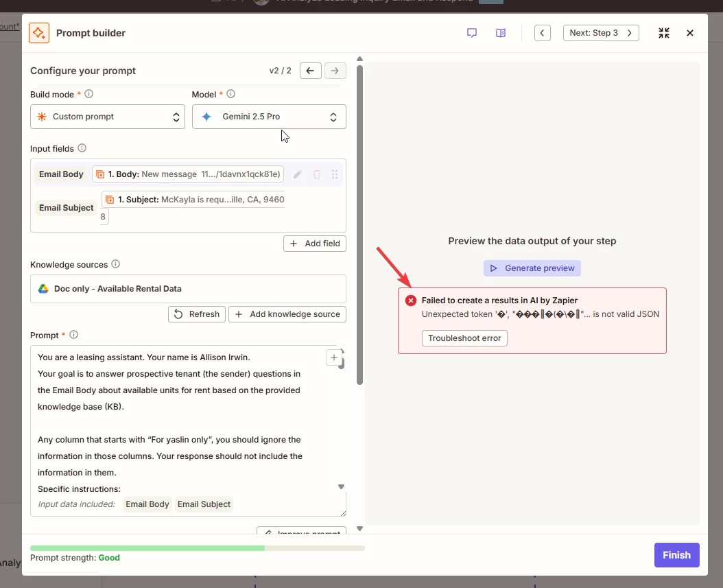
Task: Edit the Email Body field pencil icon
Action: (x=298, y=174)
